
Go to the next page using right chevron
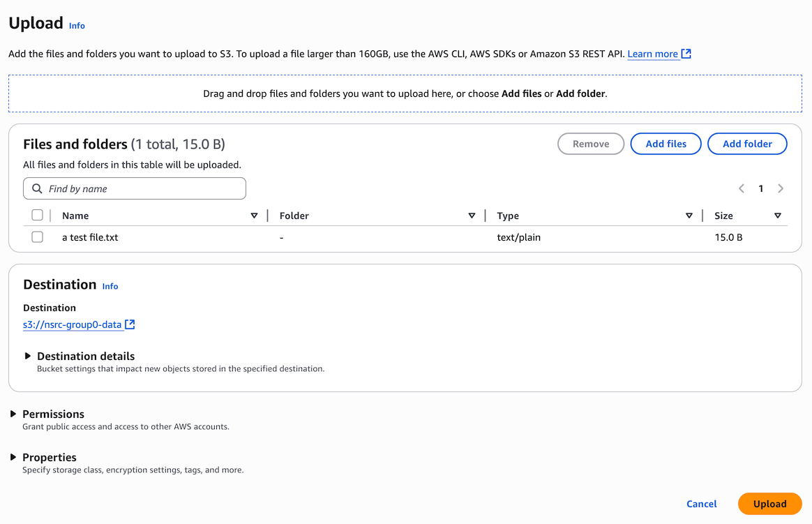pos(781,188)
